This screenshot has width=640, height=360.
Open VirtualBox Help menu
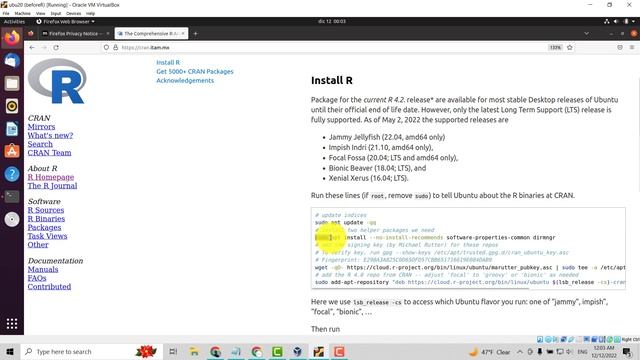[90, 13]
